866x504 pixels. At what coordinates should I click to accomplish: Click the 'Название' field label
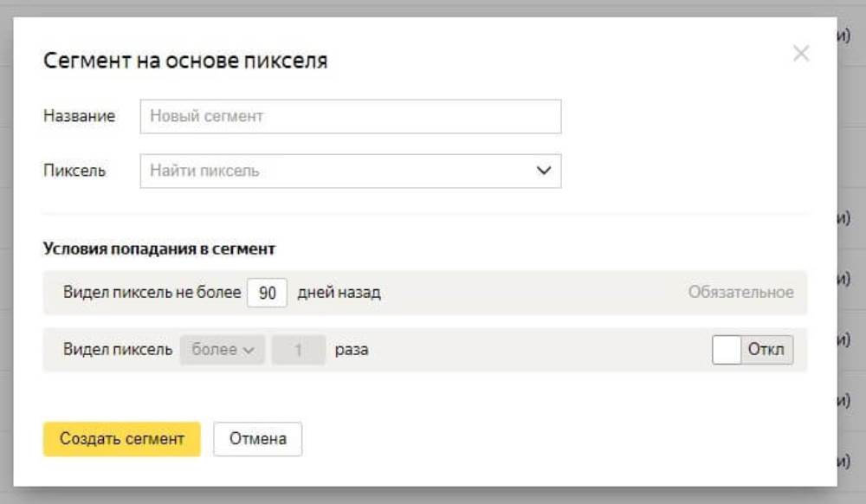pos(79,116)
